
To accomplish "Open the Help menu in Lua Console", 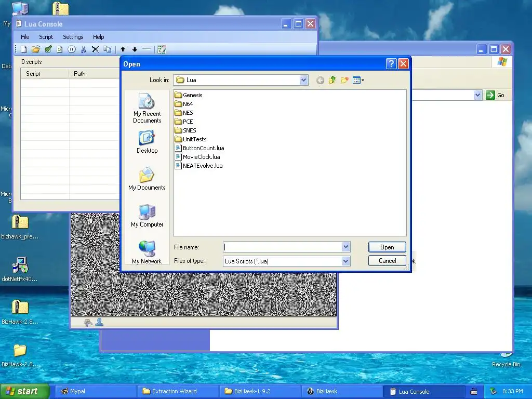I will [98, 37].
